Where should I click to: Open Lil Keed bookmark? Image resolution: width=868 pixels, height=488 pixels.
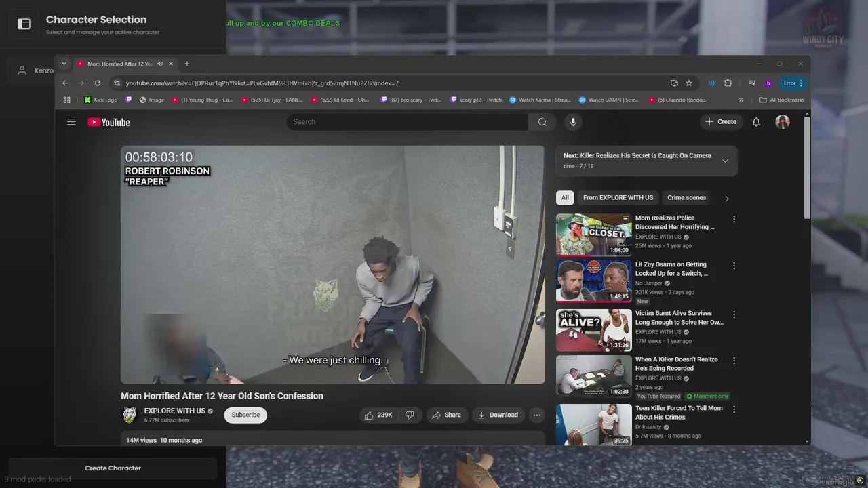[340, 100]
